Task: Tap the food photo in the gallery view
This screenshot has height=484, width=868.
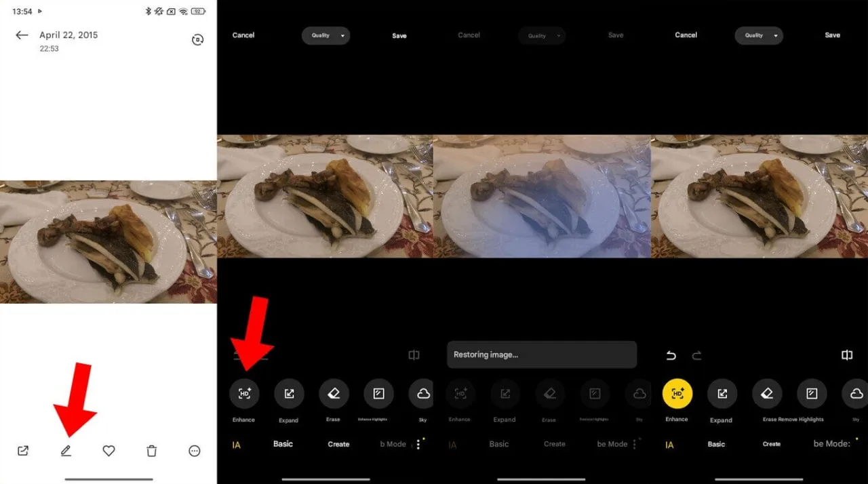Action: coord(108,242)
